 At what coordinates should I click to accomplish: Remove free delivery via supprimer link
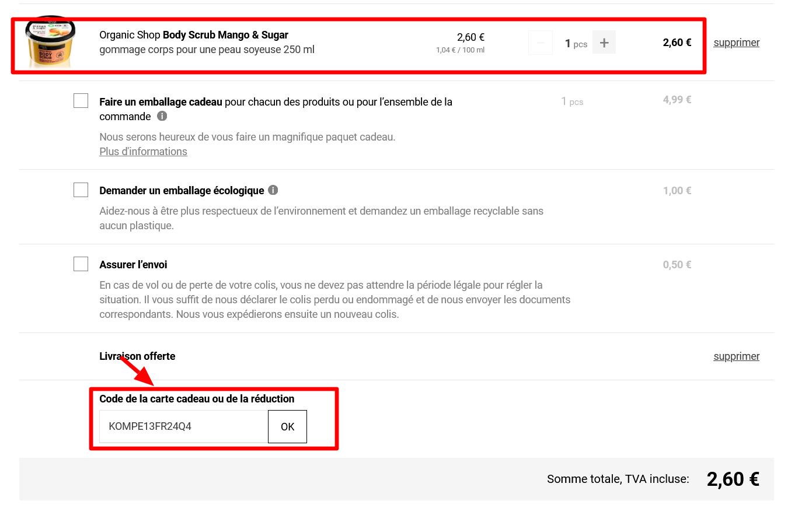[736, 356]
